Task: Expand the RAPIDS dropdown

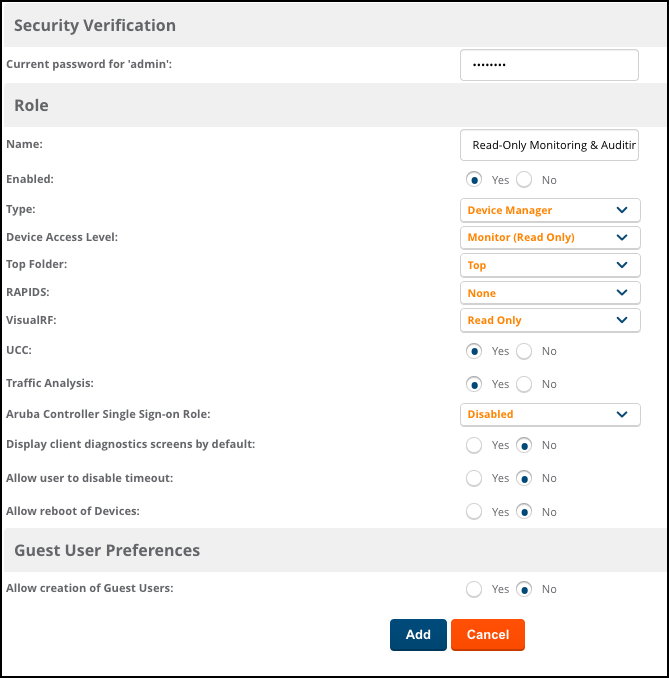Action: (549, 293)
